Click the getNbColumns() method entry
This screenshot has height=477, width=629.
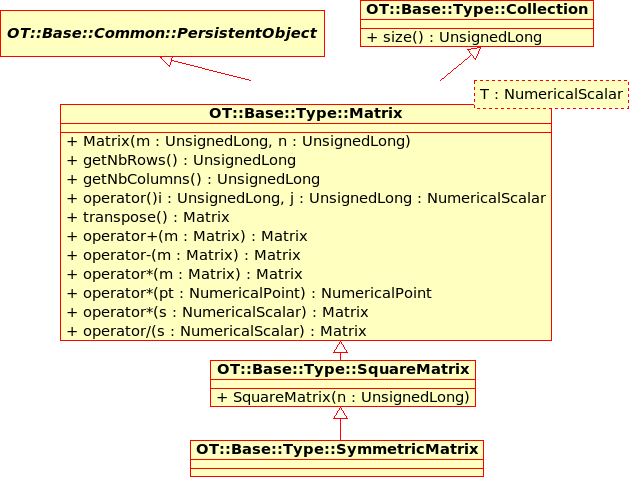(x=193, y=179)
